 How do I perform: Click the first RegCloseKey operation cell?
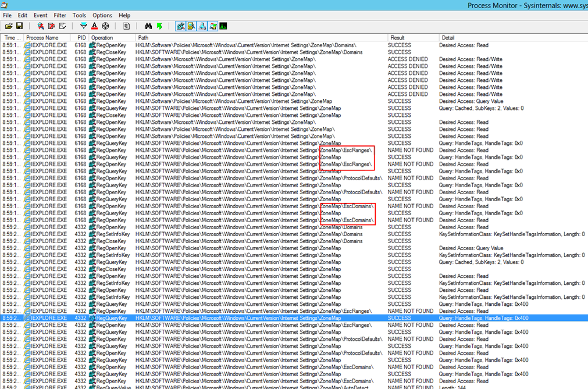(111, 52)
